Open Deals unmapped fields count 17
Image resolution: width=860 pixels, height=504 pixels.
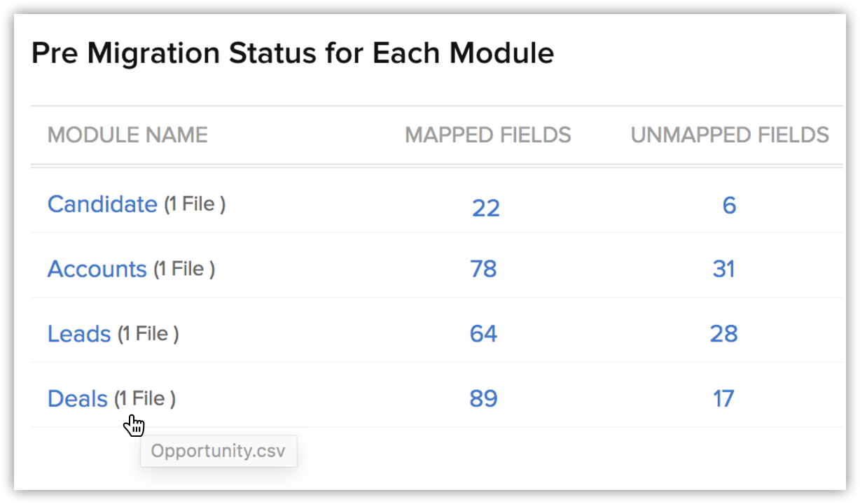(723, 399)
